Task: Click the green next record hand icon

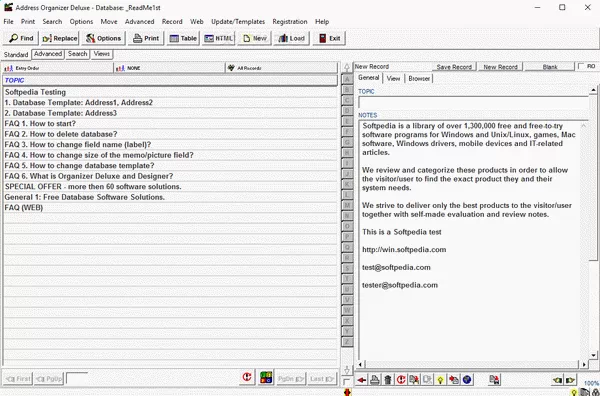Action: pyautogui.click(x=570, y=380)
